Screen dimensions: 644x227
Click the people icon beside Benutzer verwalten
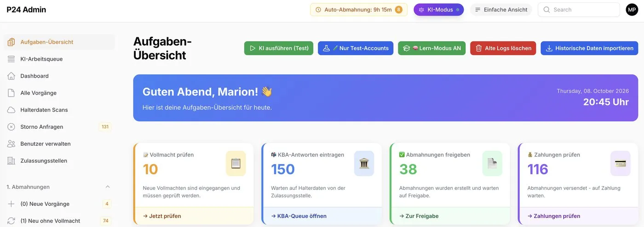click(x=11, y=144)
